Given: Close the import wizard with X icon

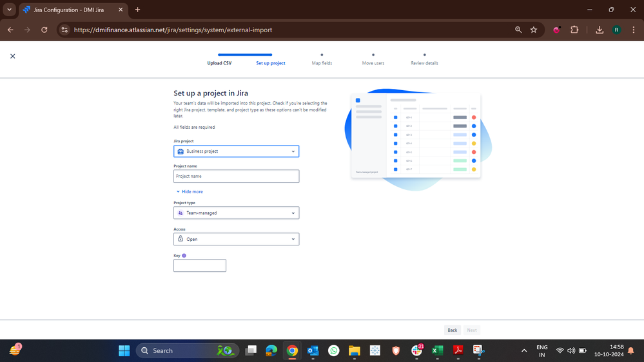Looking at the screenshot, I should (x=13, y=56).
